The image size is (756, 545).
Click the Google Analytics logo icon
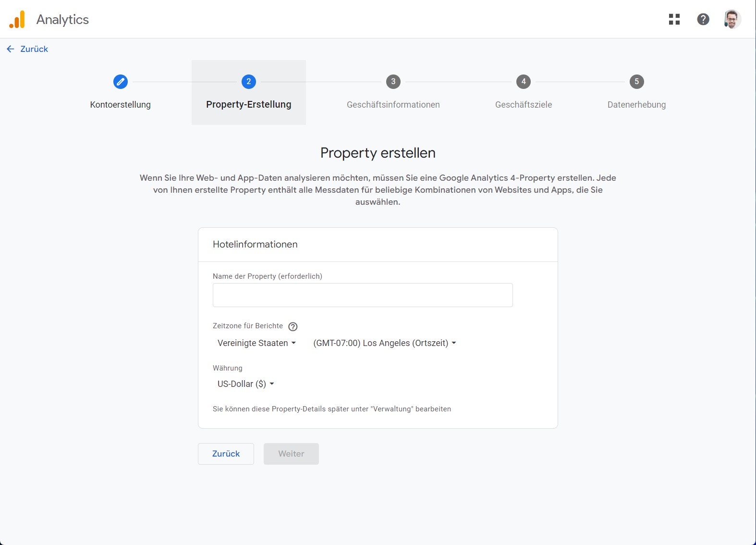tap(17, 19)
